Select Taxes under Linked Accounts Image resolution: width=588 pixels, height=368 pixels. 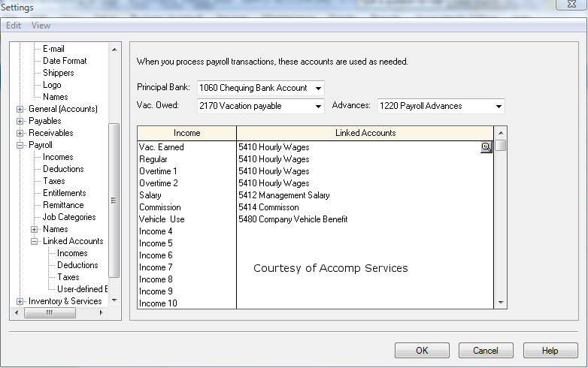click(68, 277)
